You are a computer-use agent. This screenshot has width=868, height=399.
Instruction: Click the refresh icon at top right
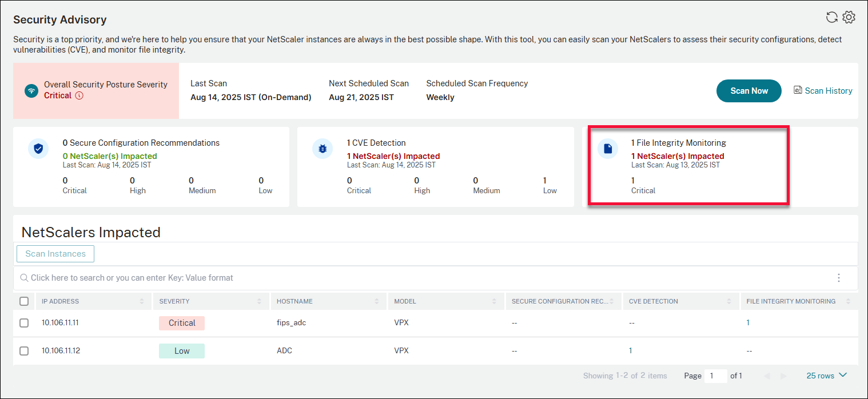coord(832,18)
